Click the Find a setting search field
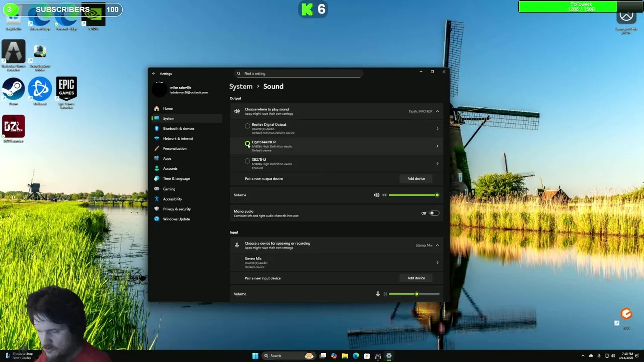644x362 pixels. coord(299,74)
